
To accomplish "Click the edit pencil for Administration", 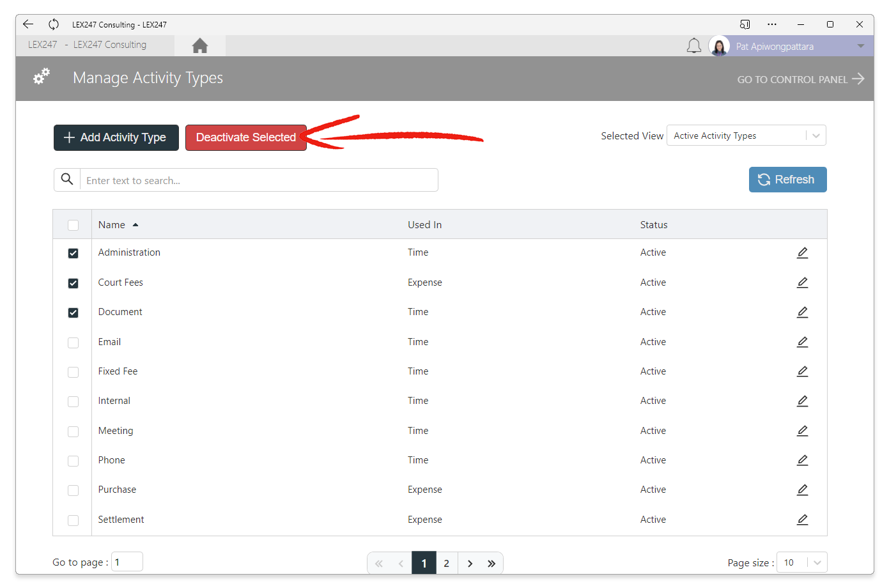I will pyautogui.click(x=803, y=253).
